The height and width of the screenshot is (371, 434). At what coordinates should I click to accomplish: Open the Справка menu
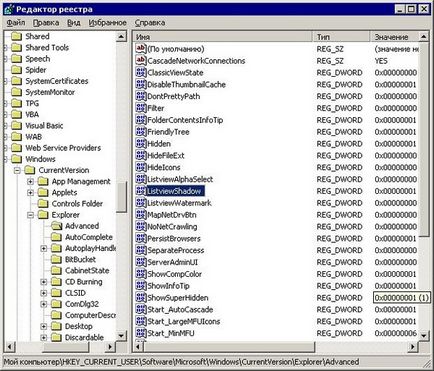click(150, 23)
